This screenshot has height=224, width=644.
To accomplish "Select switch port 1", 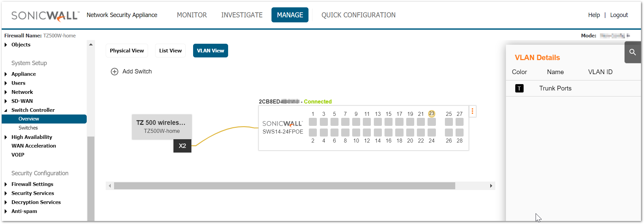I will click(313, 122).
